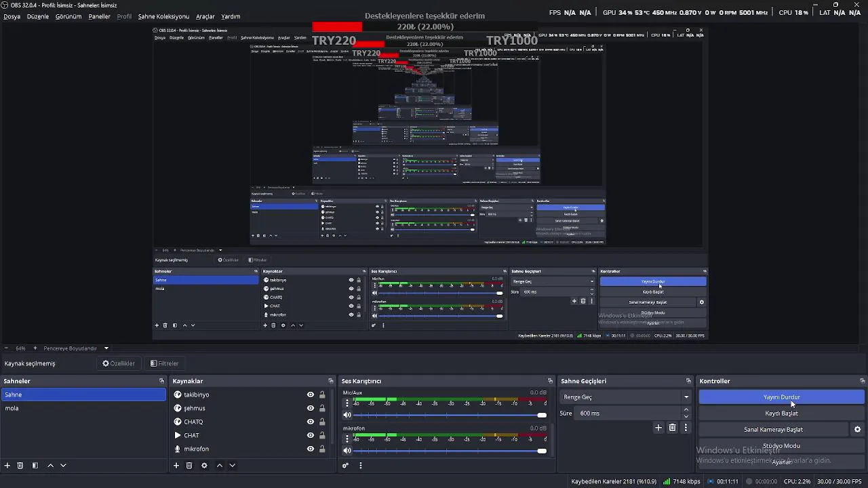868x488 pixels.
Task: Zoom out preview with minus icon
Action: pyautogui.click(x=6, y=348)
